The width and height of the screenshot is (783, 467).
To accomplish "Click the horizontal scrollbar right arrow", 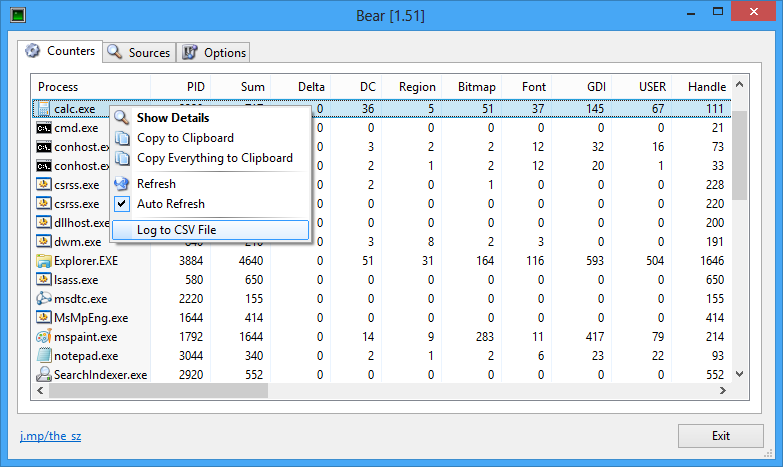I will pyautogui.click(x=725, y=391).
